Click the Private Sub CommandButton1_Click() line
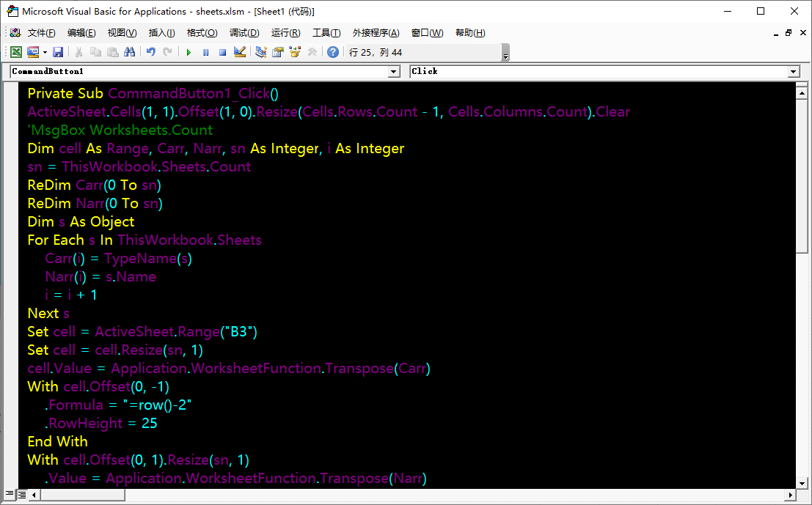The width and height of the screenshot is (812, 505). point(153,94)
